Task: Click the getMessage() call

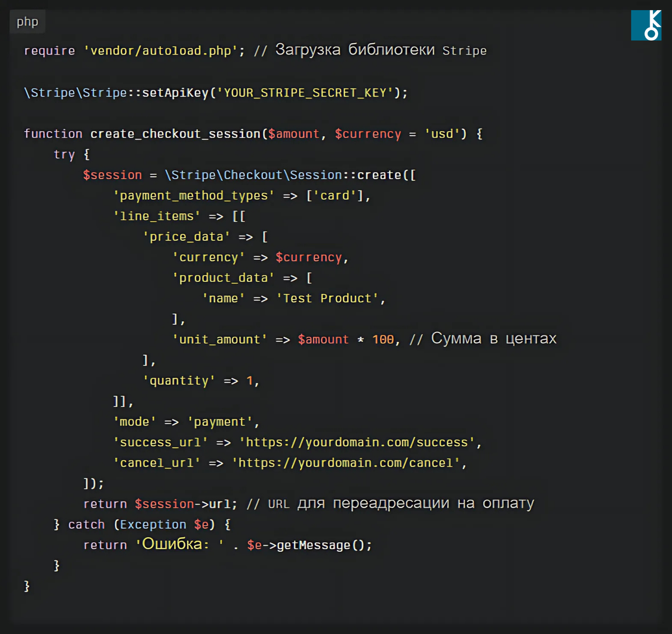Action: 320,545
